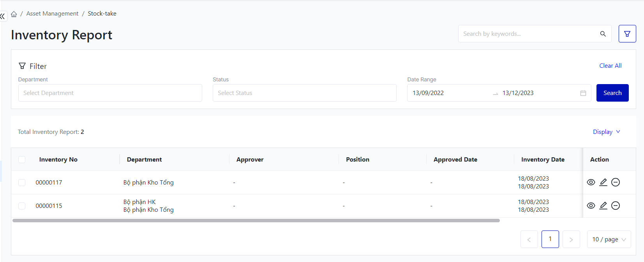The width and height of the screenshot is (644, 262).
Task: View inventory 00000117 via eye icon
Action: 591,182
